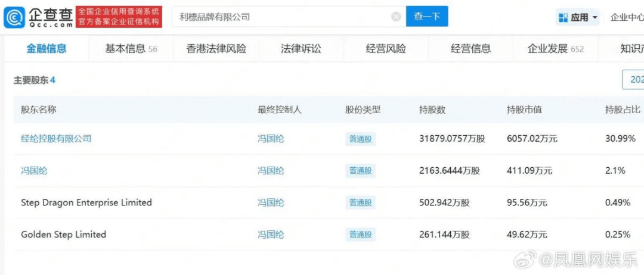Screen dimensions: 644x275
Task: Open the year selector dropdown beside 主要股东
Action: 633,80
